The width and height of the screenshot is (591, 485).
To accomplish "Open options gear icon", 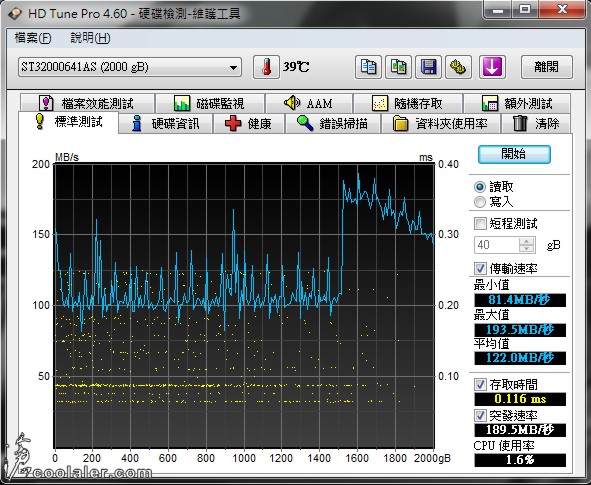I will point(458,67).
